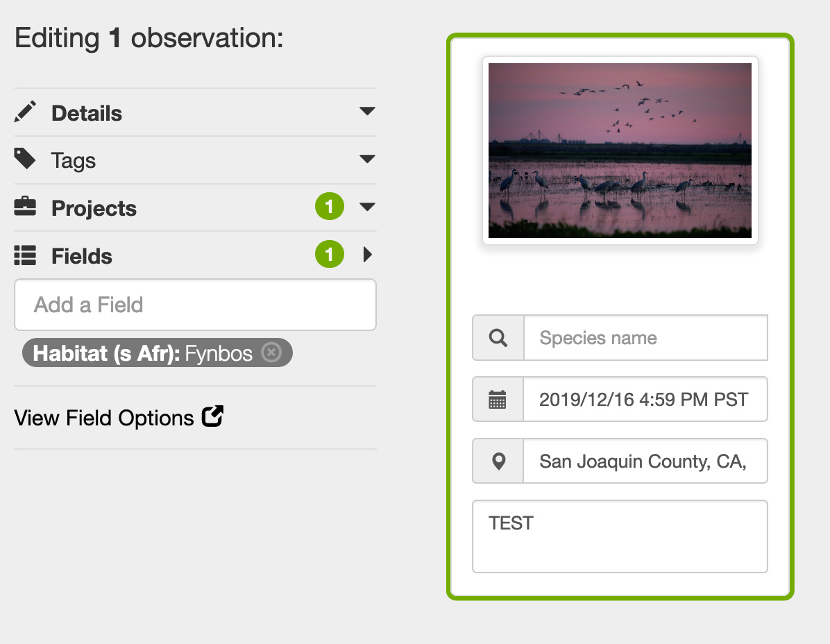Image resolution: width=830 pixels, height=644 pixels.
Task: Focus the Species name field
Action: pos(645,337)
